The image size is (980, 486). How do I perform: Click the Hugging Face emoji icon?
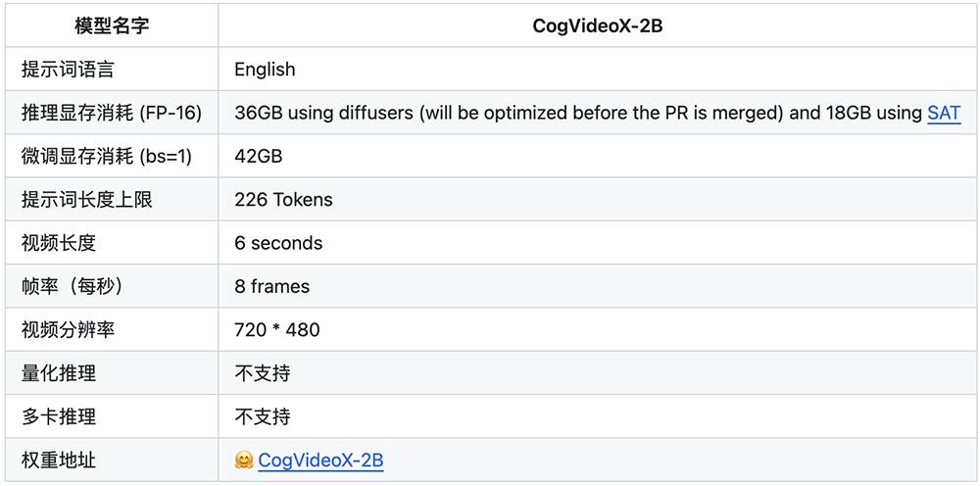[x=244, y=461]
